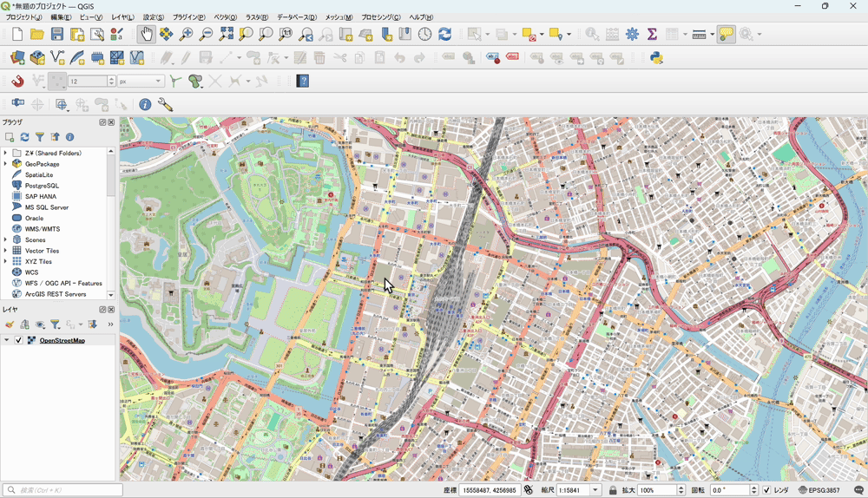Screen dimensions: 868x498
Task: Select PostgreSQL in the browser tree
Action: (42, 186)
